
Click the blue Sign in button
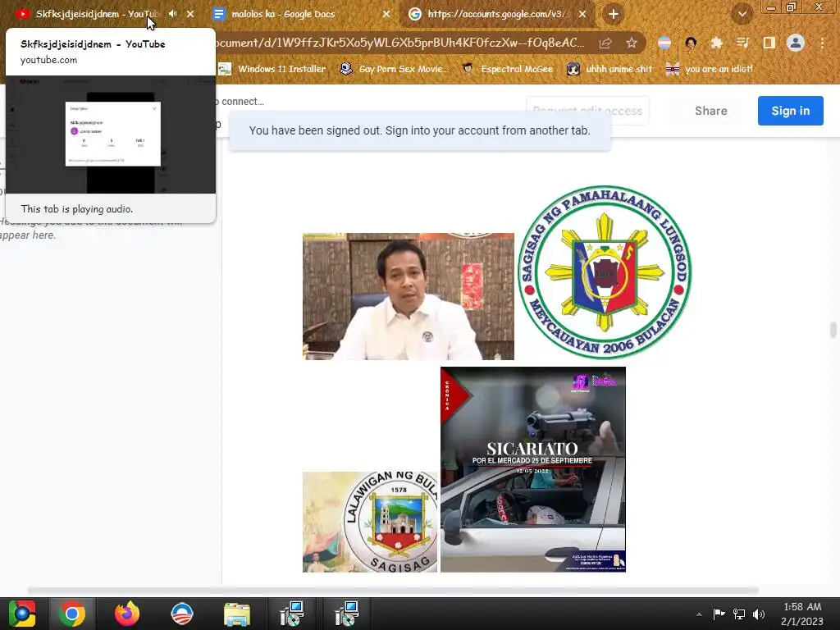click(790, 111)
